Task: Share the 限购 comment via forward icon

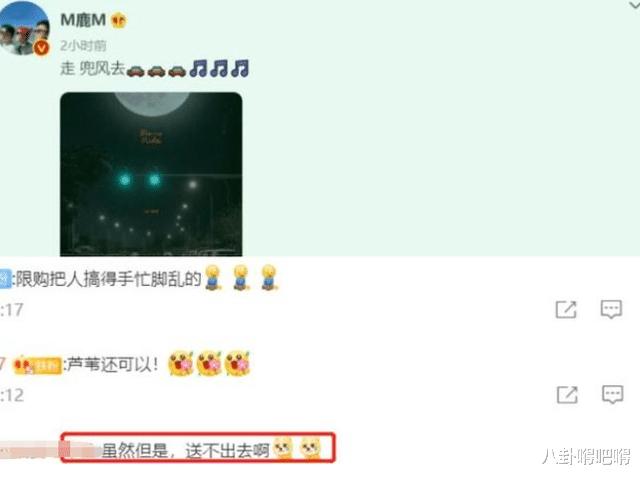Action: 566,309
